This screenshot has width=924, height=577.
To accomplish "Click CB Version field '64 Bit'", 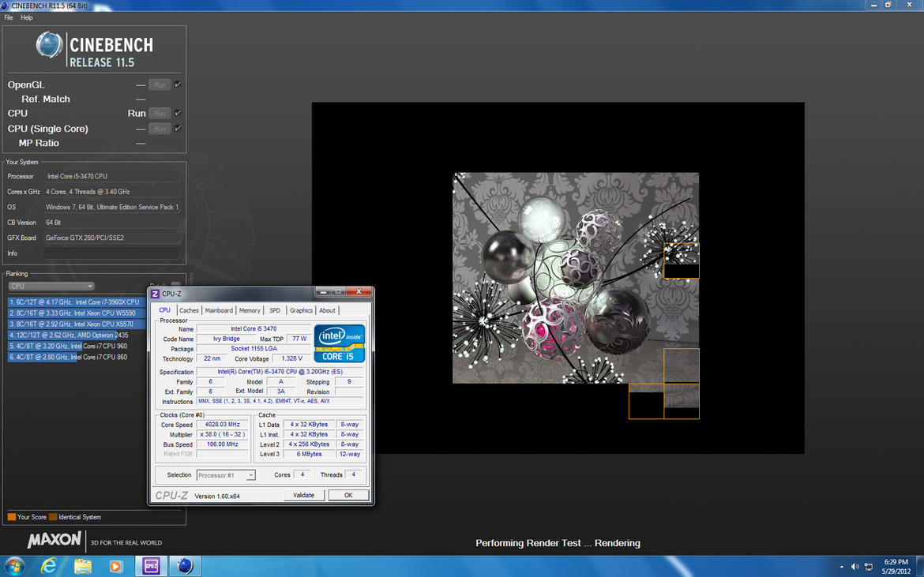I will point(111,223).
